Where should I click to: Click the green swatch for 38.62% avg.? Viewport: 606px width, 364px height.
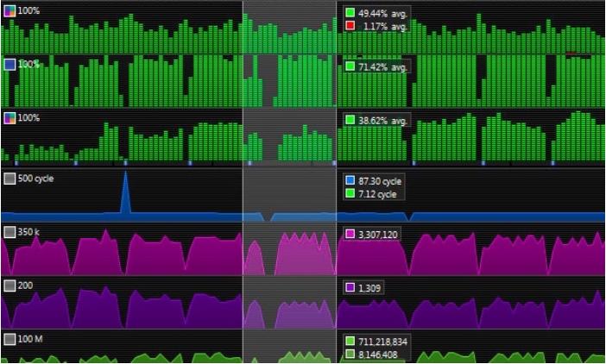pyautogui.click(x=350, y=121)
